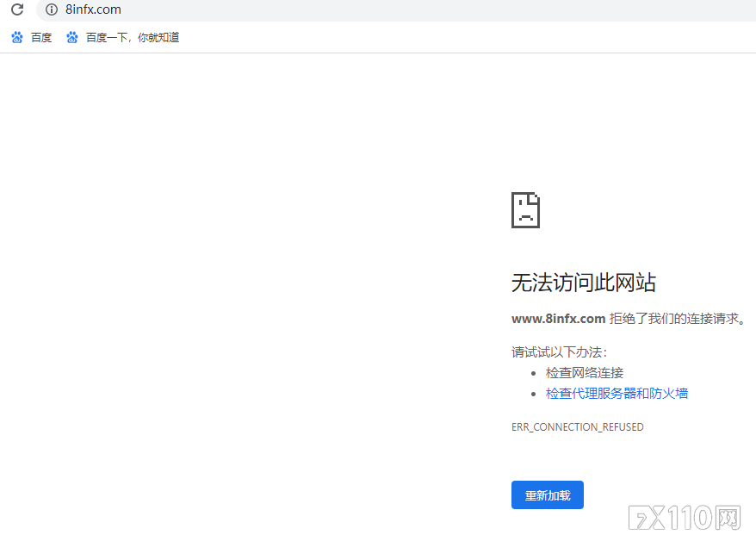The image size is (756, 541).
Task: Click the paw icon of the 百度一下 bookmark
Action: (x=72, y=37)
